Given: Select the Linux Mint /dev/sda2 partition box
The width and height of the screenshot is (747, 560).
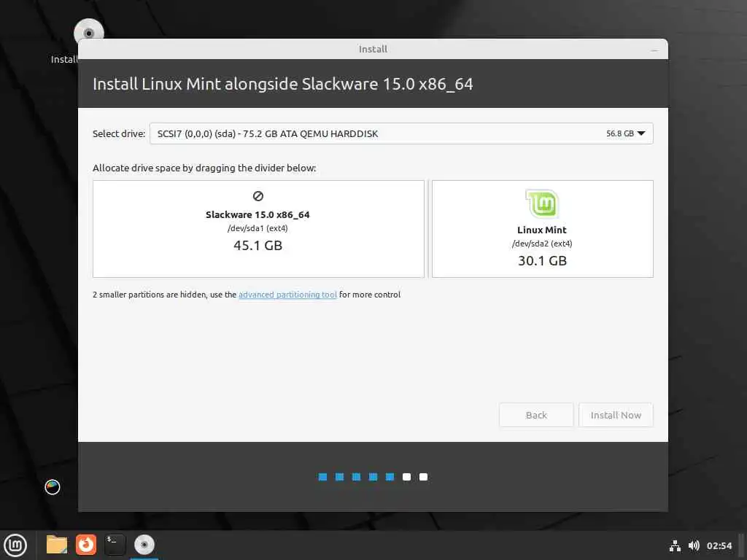Looking at the screenshot, I should tap(542, 228).
